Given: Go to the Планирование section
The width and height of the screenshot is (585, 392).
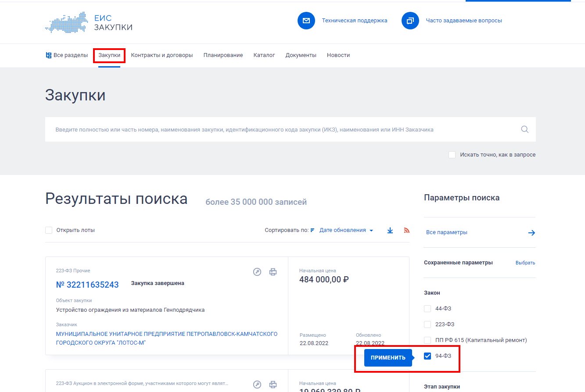Looking at the screenshot, I should [223, 55].
